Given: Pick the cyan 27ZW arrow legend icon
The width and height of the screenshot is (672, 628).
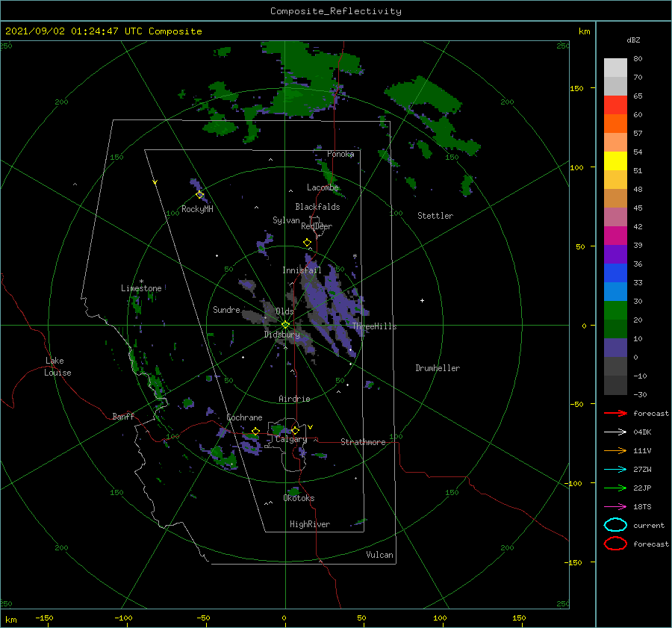Looking at the screenshot, I should tap(615, 470).
